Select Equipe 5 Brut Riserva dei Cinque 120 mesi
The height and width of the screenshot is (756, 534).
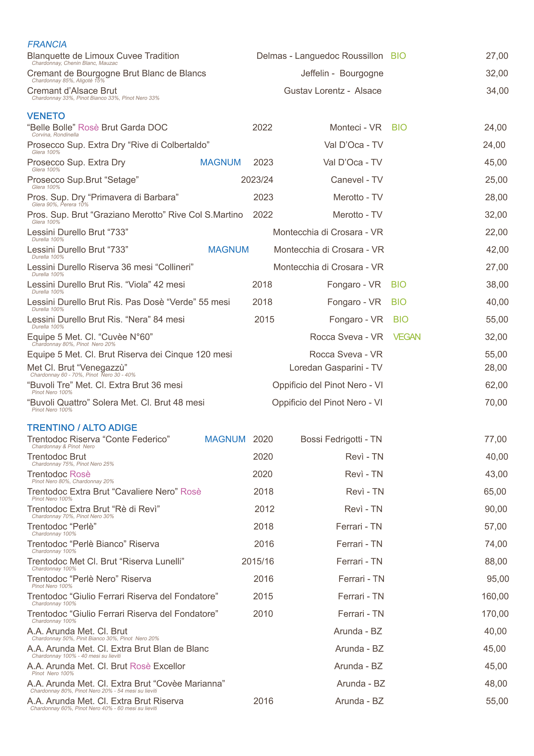[130, 354]
